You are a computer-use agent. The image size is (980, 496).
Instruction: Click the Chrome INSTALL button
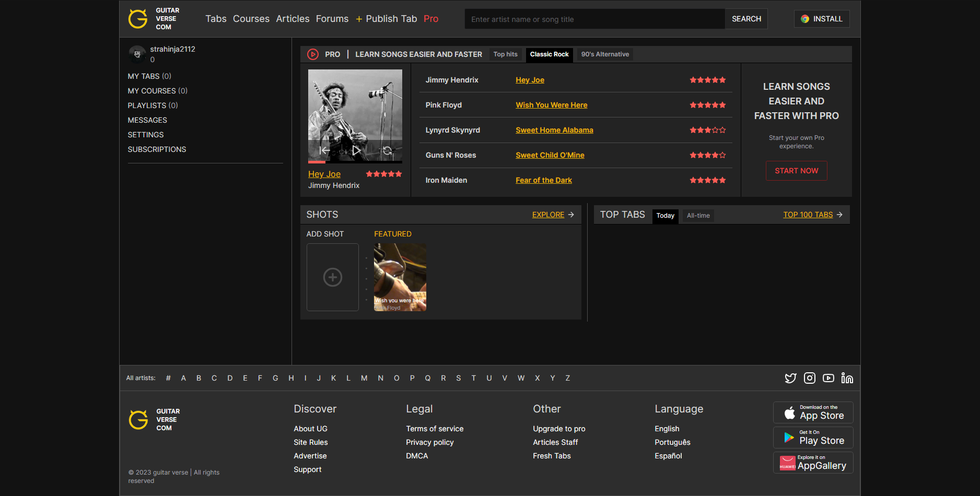point(822,19)
